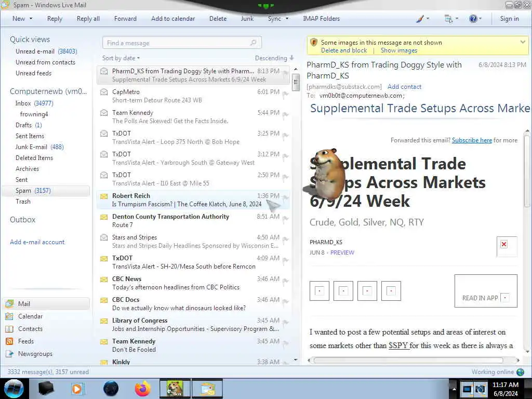Toggle flag on PharmD_KS message

pos(285,74)
